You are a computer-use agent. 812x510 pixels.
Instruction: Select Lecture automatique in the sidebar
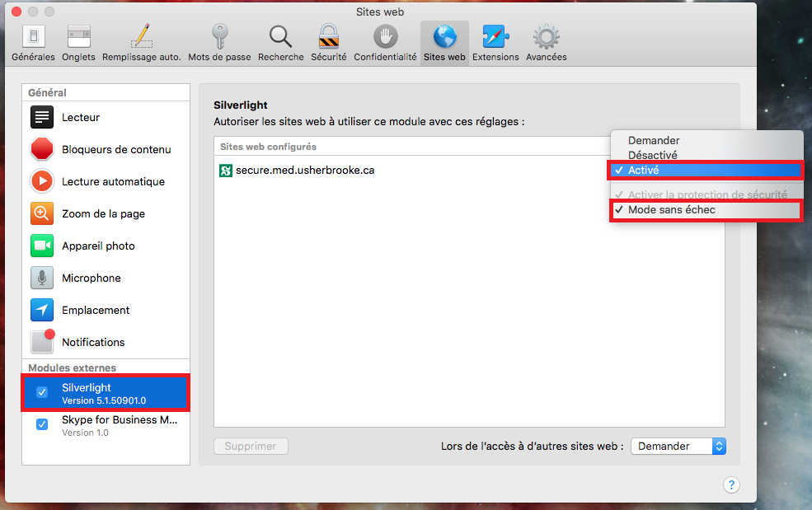(x=113, y=181)
